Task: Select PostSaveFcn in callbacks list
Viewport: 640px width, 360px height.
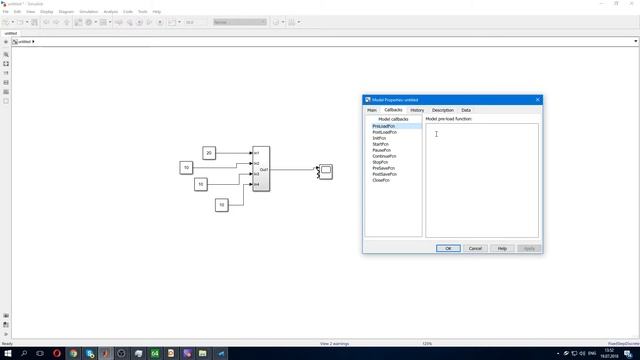Action: click(x=384, y=174)
